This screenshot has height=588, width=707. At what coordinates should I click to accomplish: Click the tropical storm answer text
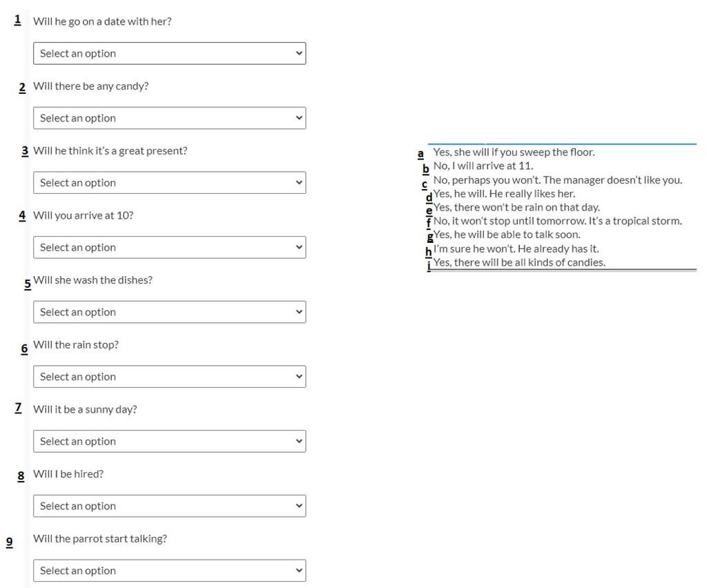pyautogui.click(x=557, y=222)
